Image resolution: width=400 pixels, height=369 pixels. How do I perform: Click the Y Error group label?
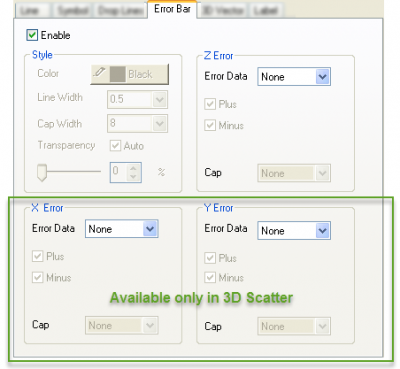pos(218,208)
